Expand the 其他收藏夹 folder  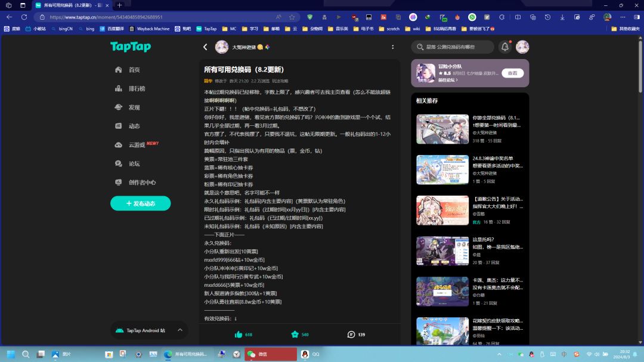coord(626,29)
